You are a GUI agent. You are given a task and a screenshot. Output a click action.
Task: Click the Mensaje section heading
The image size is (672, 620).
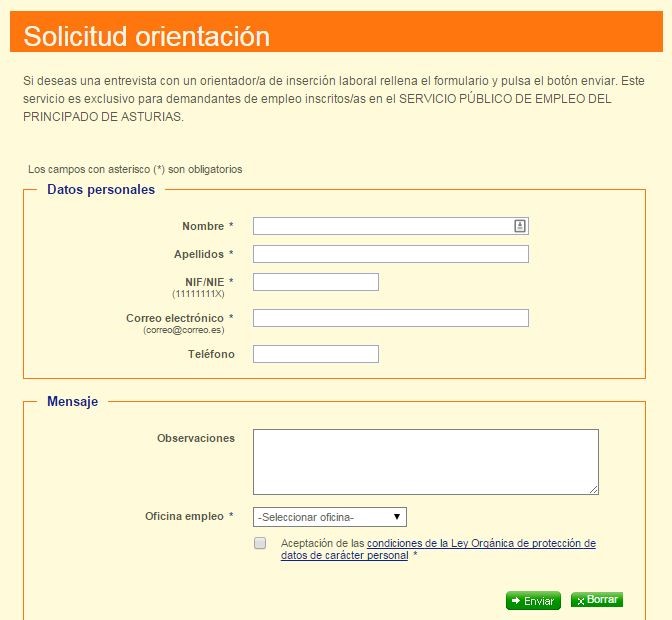[72, 401]
